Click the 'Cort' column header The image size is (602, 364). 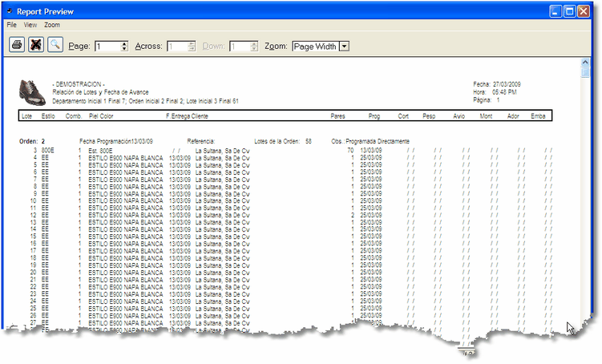(x=403, y=116)
